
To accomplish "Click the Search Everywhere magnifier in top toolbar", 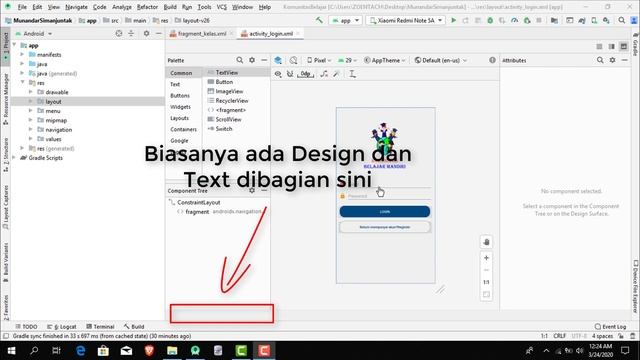I will click(x=621, y=20).
